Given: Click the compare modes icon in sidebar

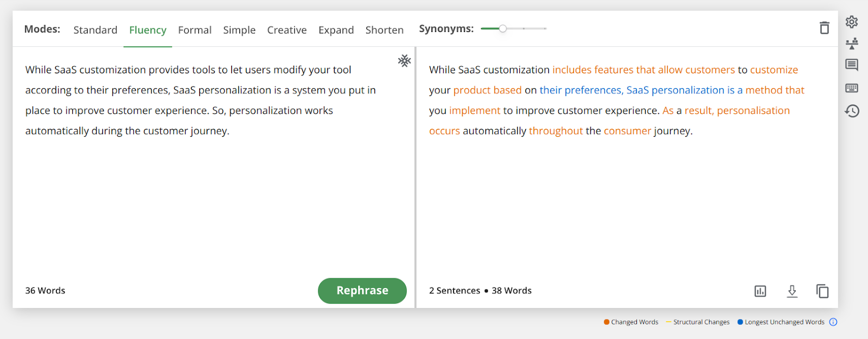Looking at the screenshot, I should 852,43.
